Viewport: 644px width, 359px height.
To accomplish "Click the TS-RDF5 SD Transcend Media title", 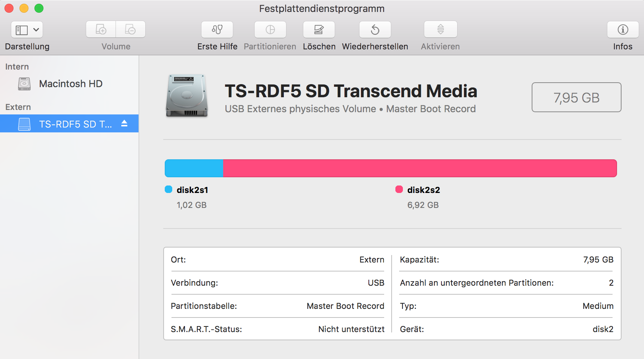I will (x=351, y=91).
